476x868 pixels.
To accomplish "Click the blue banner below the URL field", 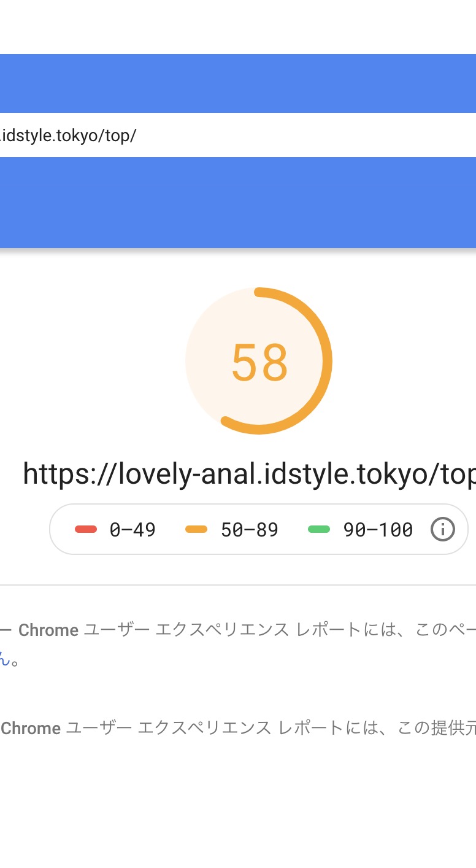I will pos(238,203).
